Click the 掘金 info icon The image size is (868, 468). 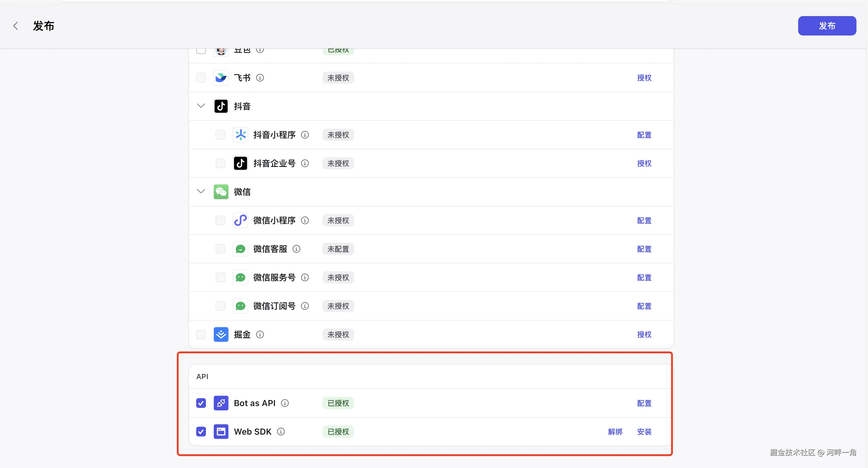260,335
